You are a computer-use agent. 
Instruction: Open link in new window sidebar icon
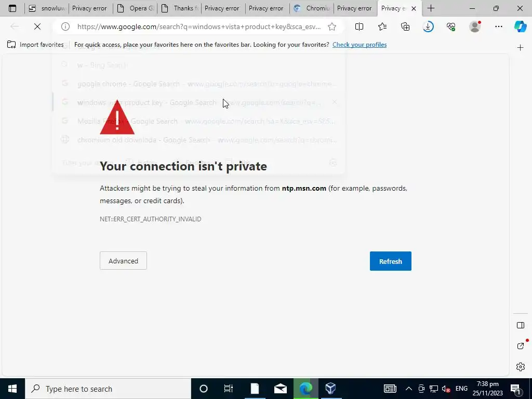tap(521, 345)
